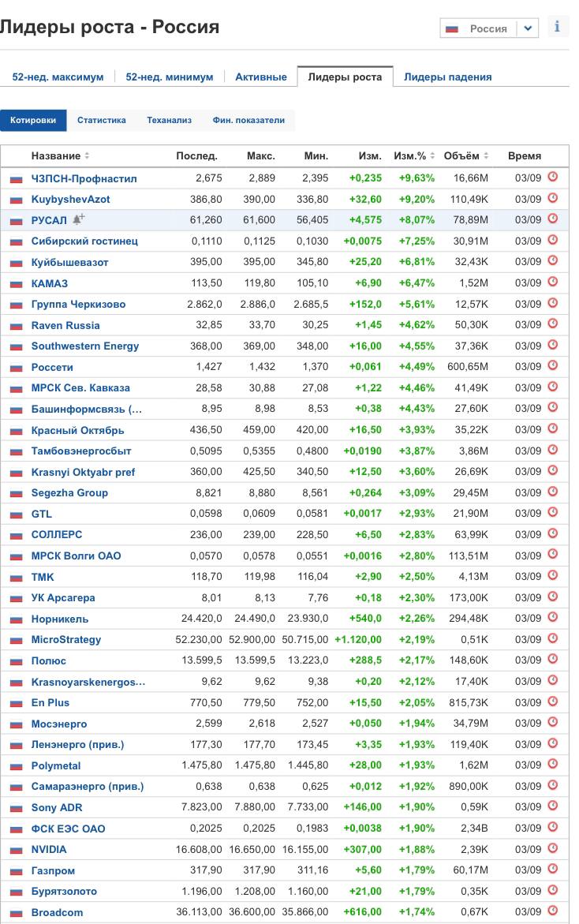Viewport: 579px width, 924px height.
Task: Click the Russian flag icon beside En Plus
Action: point(17,703)
